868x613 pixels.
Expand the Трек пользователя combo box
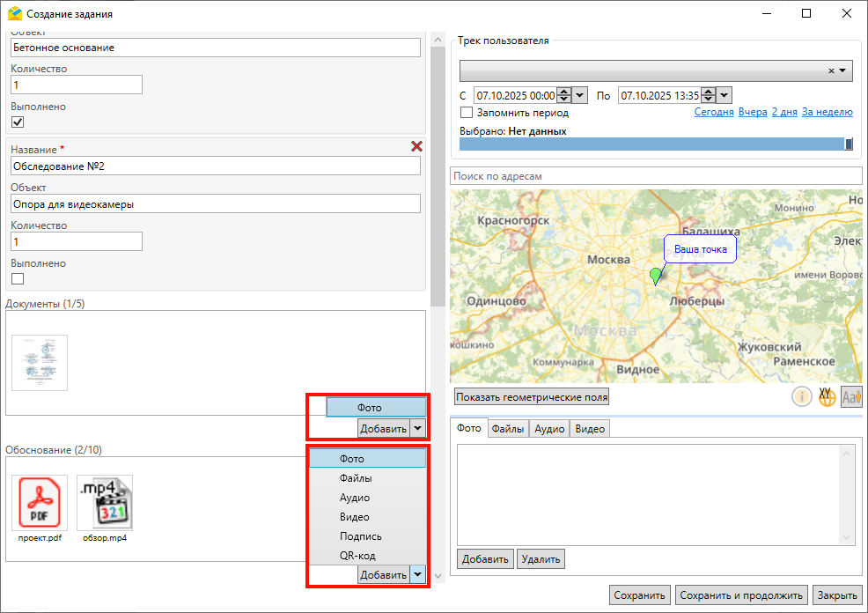coord(842,71)
